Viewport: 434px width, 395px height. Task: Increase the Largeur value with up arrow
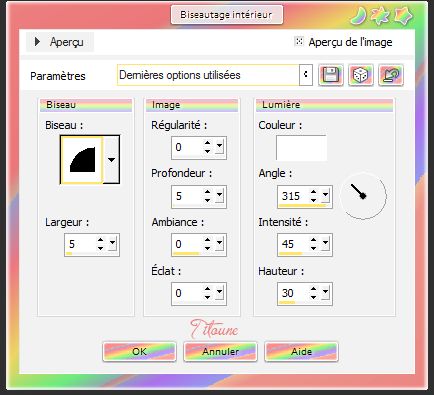tap(100, 240)
